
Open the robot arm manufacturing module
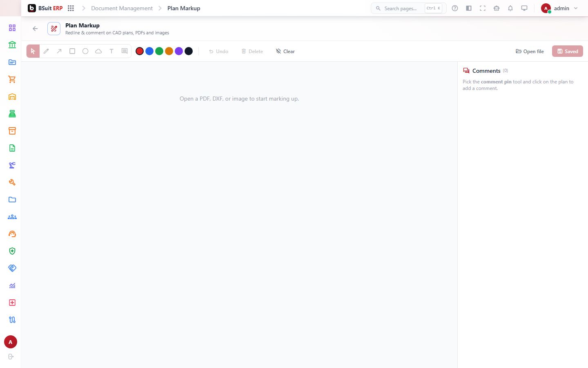click(12, 165)
